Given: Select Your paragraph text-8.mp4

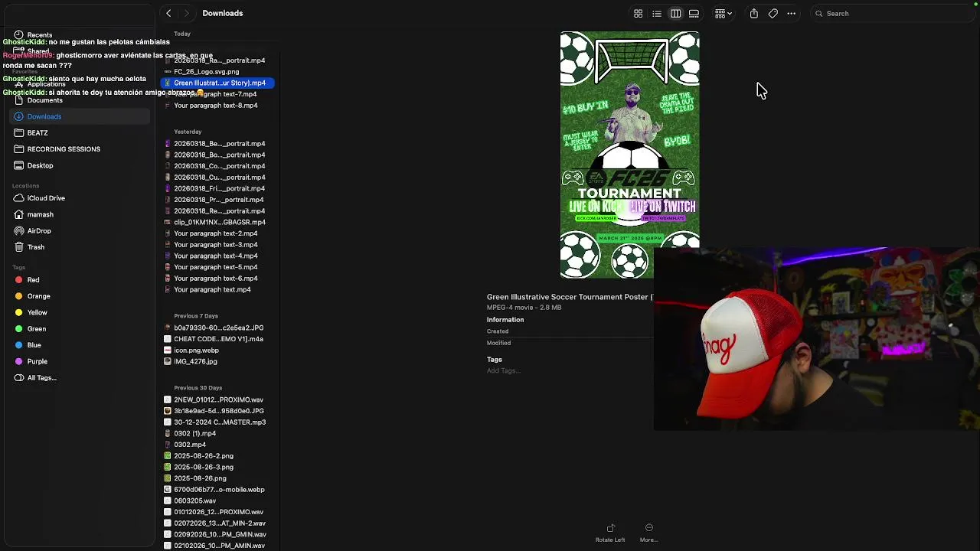Looking at the screenshot, I should pos(217,106).
